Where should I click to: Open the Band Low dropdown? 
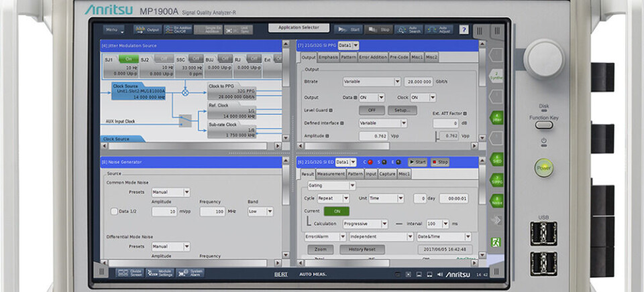pyautogui.click(x=260, y=212)
